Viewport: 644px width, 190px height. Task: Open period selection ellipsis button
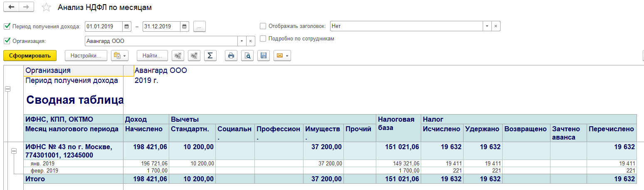pos(200,26)
